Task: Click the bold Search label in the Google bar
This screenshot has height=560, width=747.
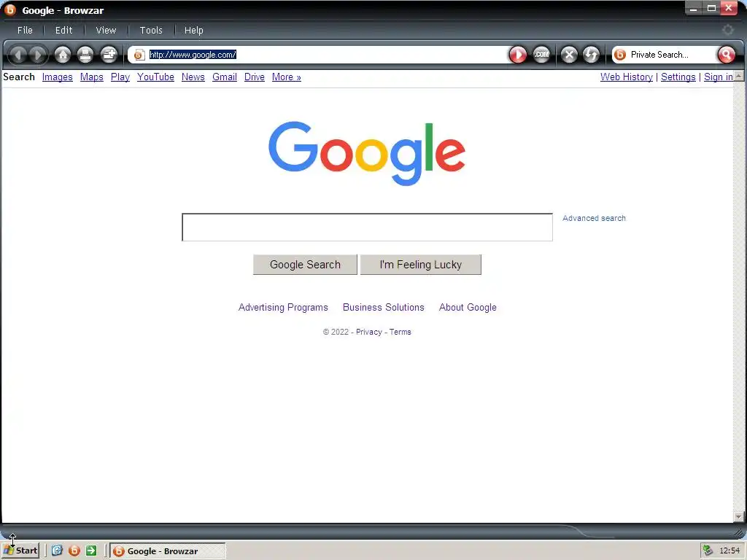Action: click(x=19, y=77)
